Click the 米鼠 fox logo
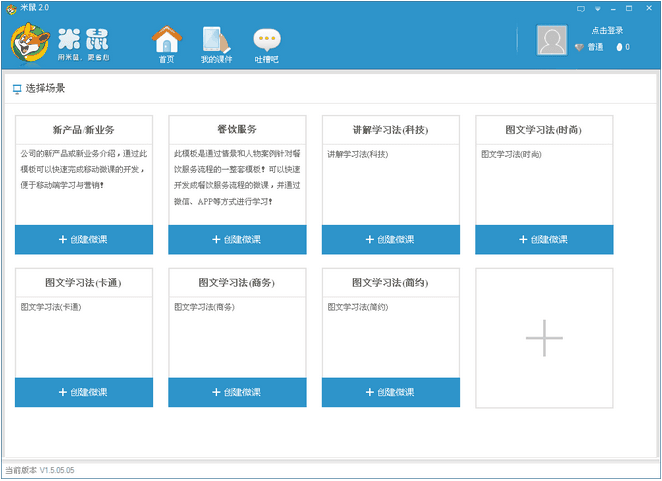Image resolution: width=662 pixels, height=481 pixels. (x=32, y=41)
